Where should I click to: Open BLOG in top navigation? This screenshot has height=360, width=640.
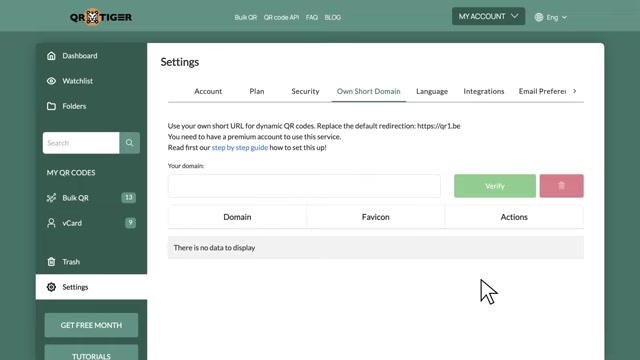(333, 17)
